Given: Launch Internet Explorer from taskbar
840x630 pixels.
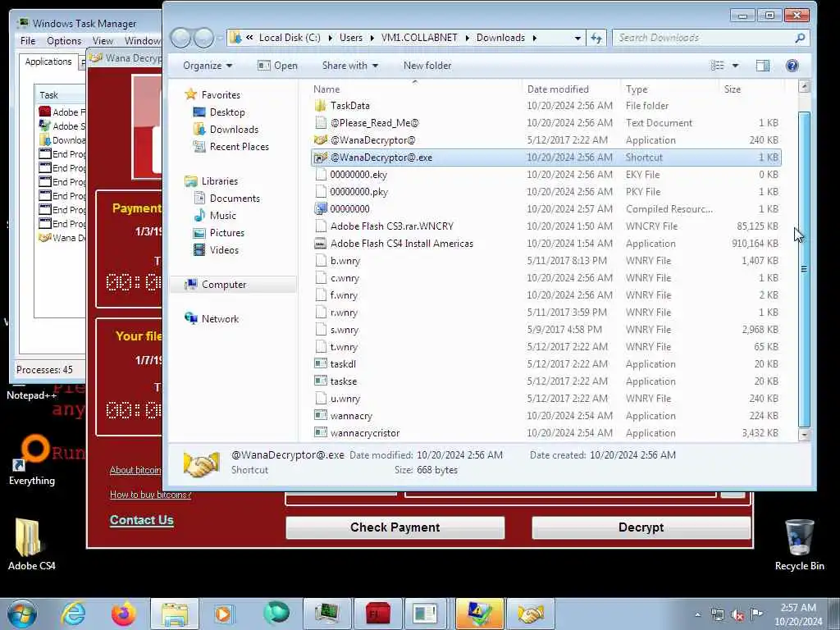Looking at the screenshot, I should pyautogui.click(x=73, y=614).
